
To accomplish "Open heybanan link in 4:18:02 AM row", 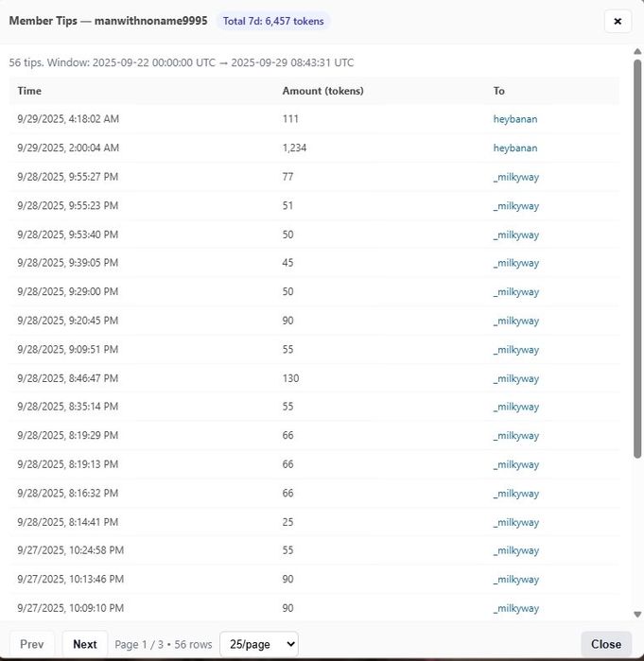I will (515, 119).
